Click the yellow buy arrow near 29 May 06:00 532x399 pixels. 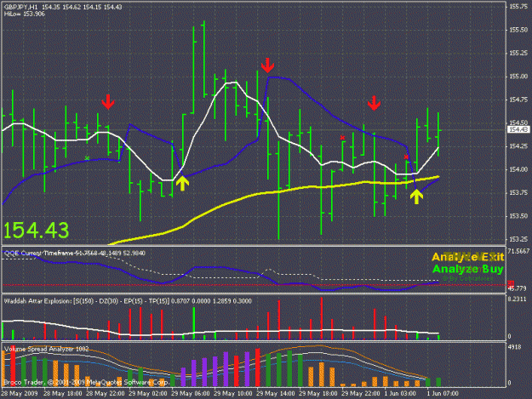click(182, 184)
